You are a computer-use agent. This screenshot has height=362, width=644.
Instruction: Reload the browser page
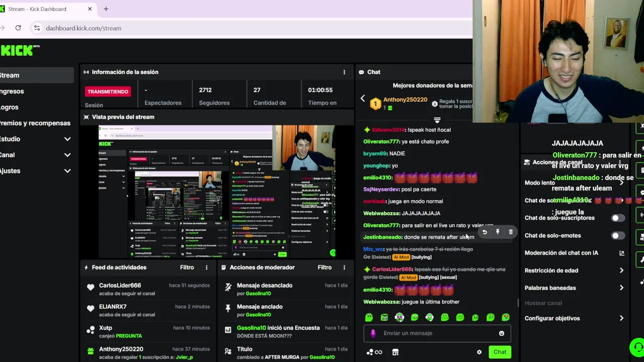pyautogui.click(x=18, y=28)
